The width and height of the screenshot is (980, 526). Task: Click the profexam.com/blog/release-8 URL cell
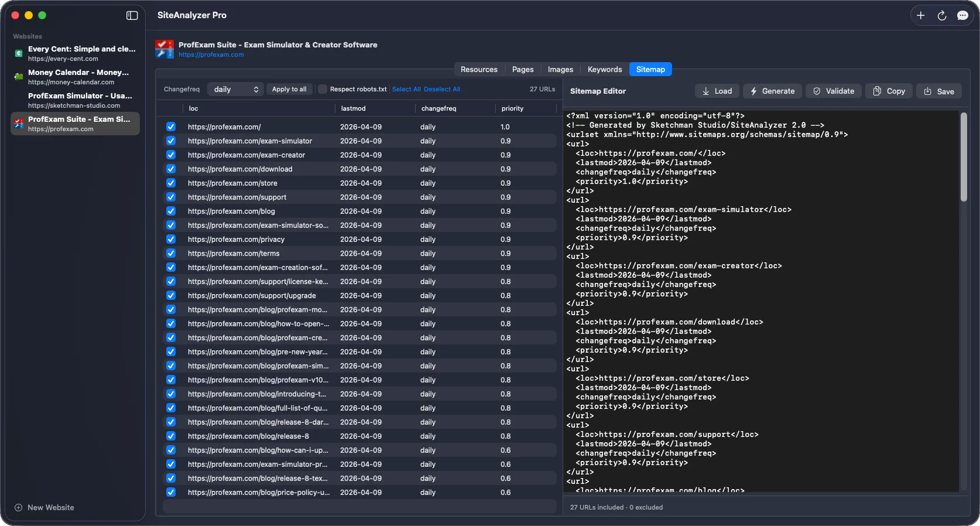[x=248, y=436]
